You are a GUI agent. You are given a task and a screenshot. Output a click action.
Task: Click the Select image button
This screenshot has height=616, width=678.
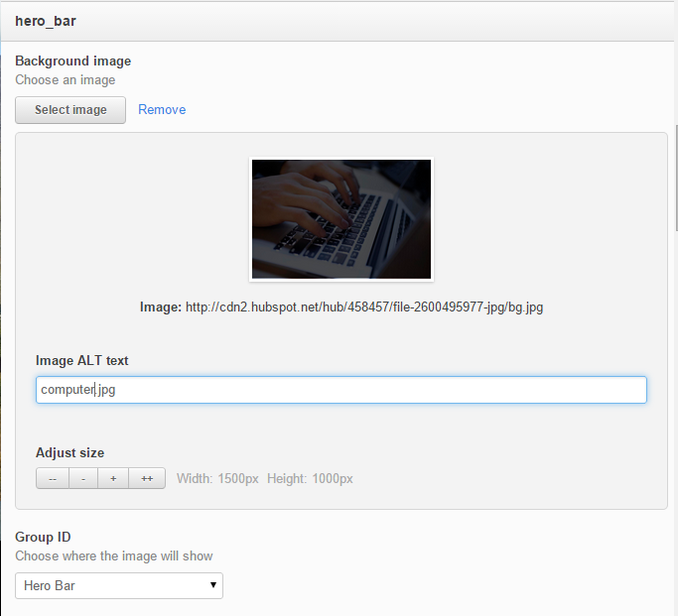coord(70,110)
